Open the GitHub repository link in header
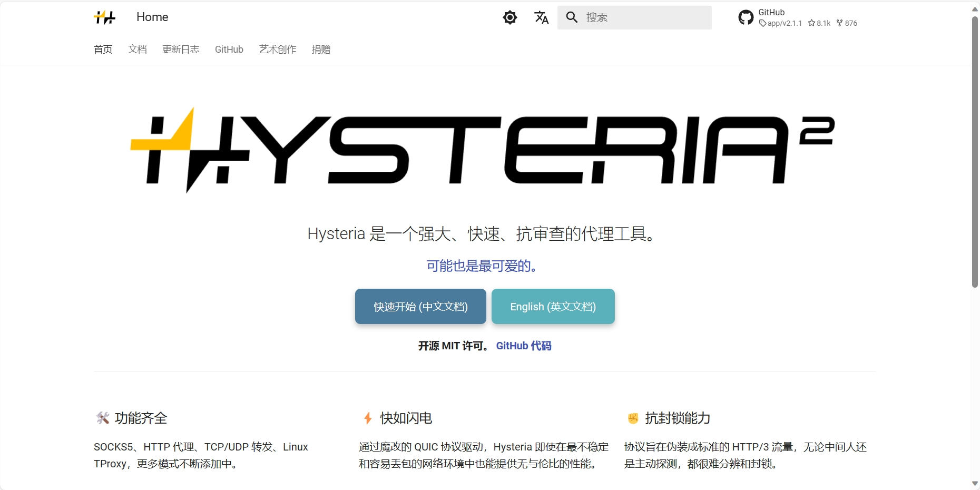 (x=798, y=17)
